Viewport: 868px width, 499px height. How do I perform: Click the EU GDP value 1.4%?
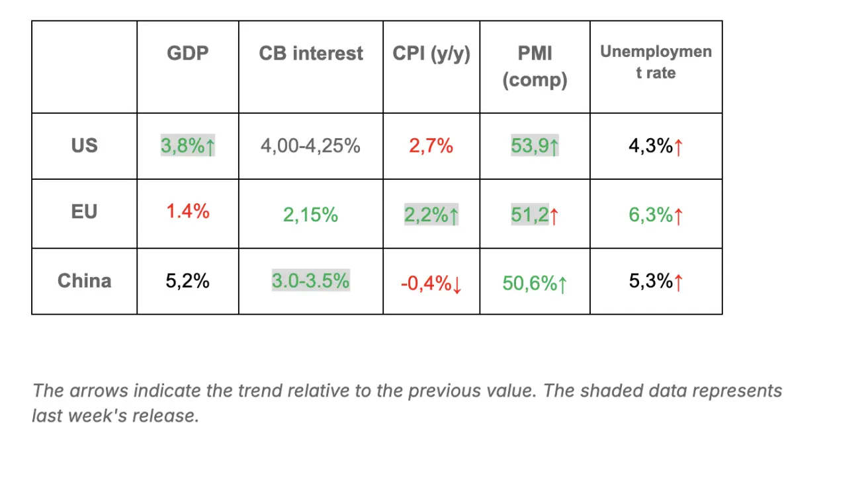(x=188, y=211)
